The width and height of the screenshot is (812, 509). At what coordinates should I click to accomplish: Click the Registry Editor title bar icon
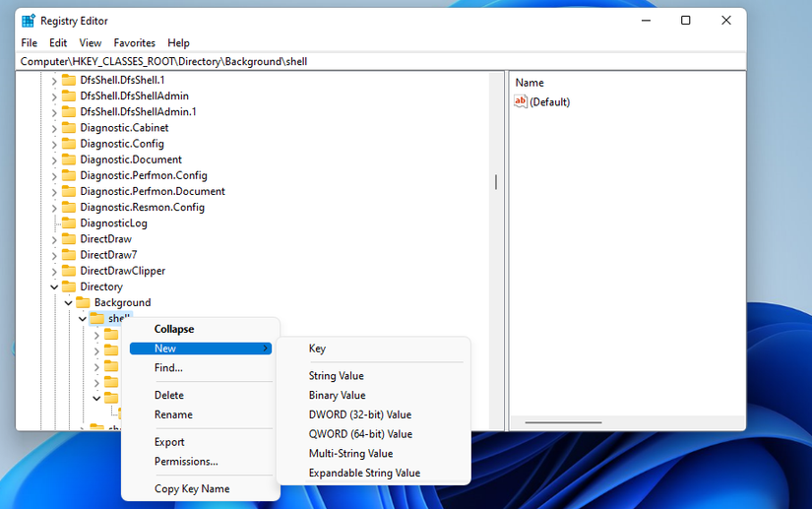pyautogui.click(x=28, y=21)
